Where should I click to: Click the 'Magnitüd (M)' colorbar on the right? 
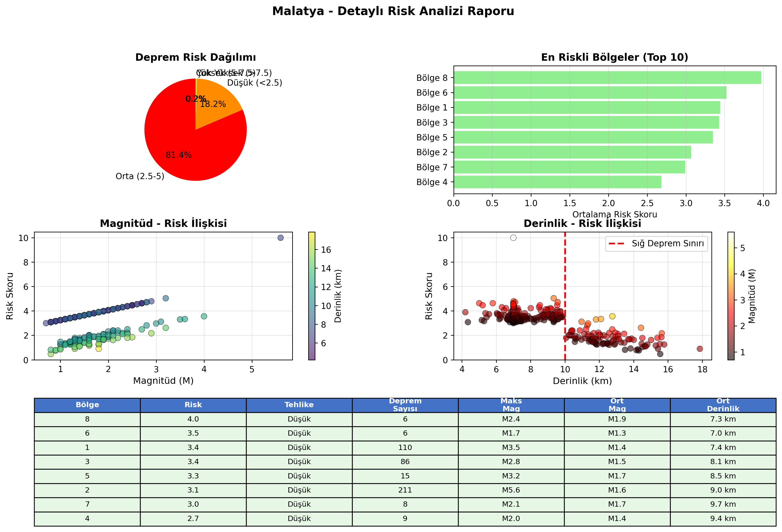pos(731,296)
